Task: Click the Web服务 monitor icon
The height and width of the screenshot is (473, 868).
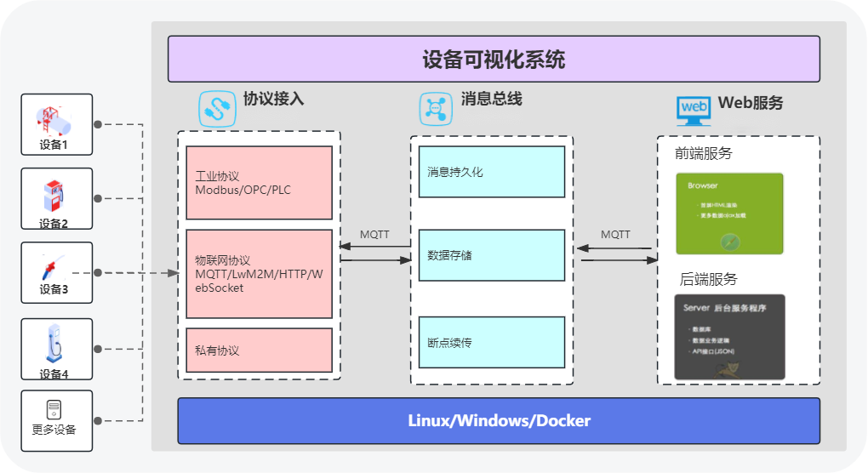Action: [x=693, y=109]
